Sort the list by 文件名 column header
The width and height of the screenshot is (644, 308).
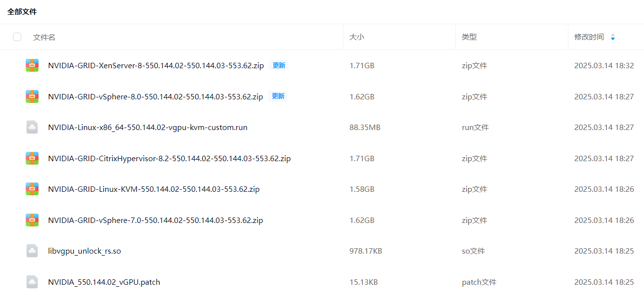pyautogui.click(x=44, y=37)
